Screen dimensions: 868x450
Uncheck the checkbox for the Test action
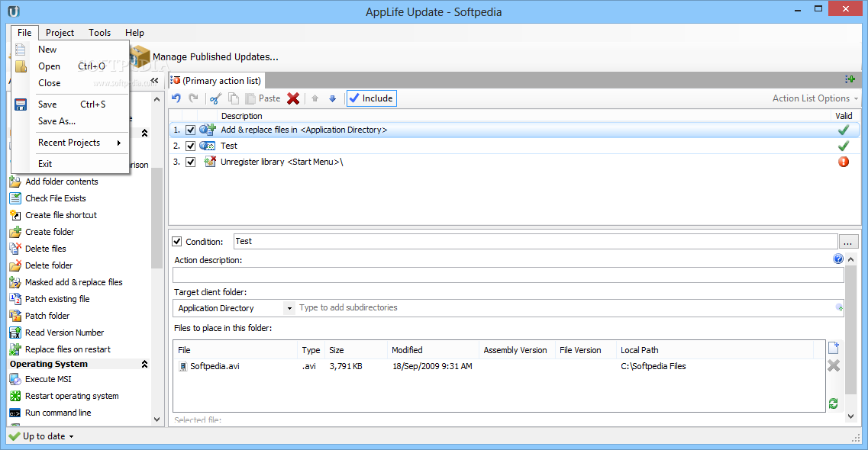[190, 146]
